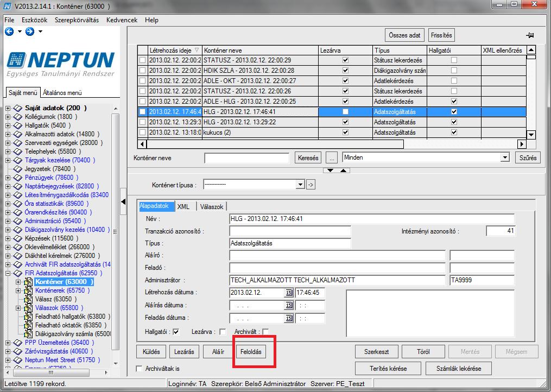Click the Hallgatók folder icon
The width and height of the screenshot is (551, 392).
tap(18, 125)
